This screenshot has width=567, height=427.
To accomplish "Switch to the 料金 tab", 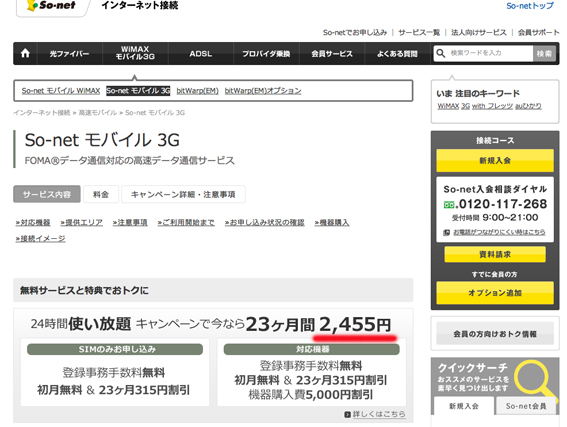I will tap(101, 194).
